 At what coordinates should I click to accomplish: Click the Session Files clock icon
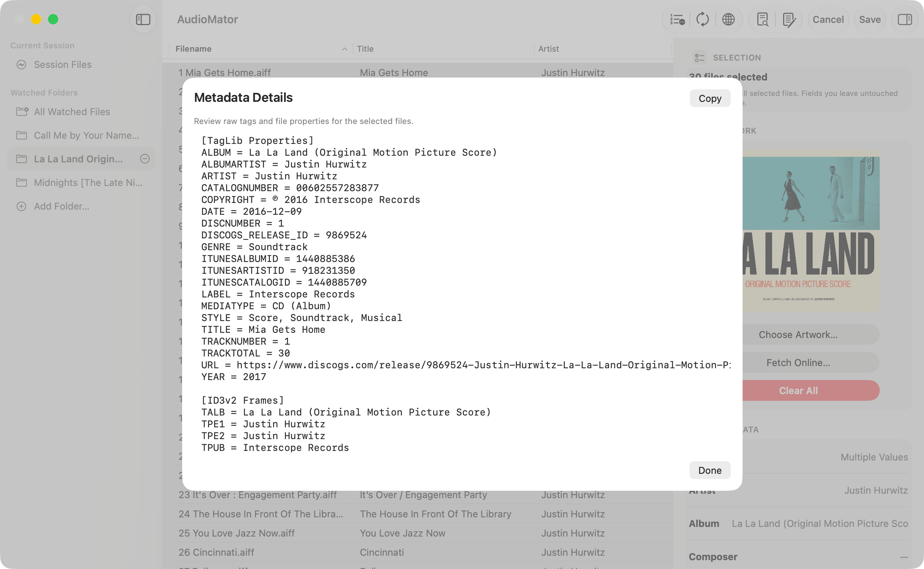(21, 65)
